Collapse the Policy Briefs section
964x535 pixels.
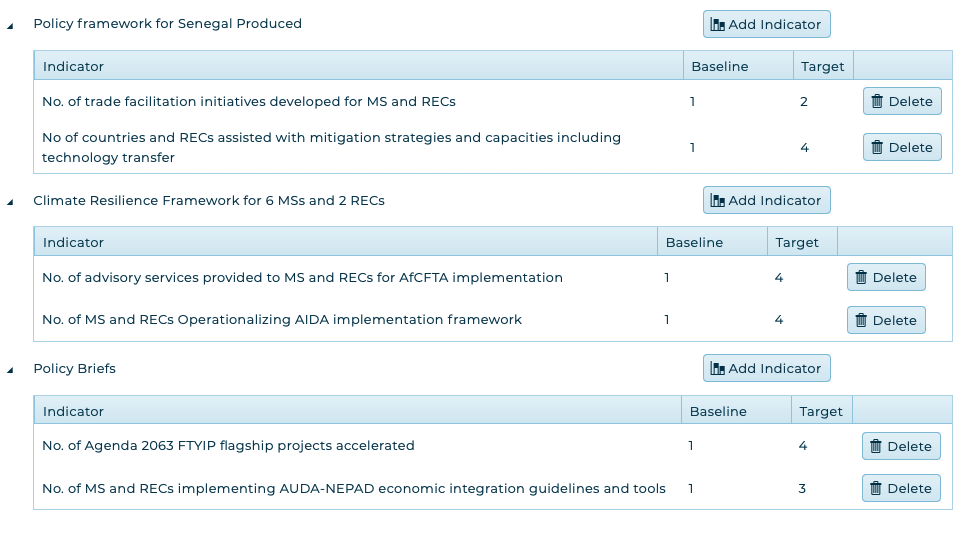click(x=10, y=369)
